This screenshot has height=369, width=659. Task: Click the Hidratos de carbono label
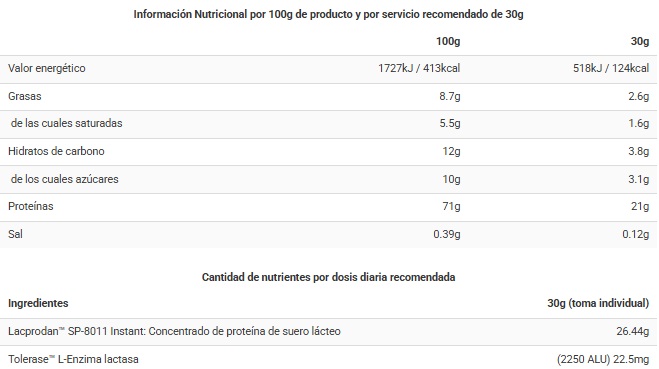pos(56,151)
